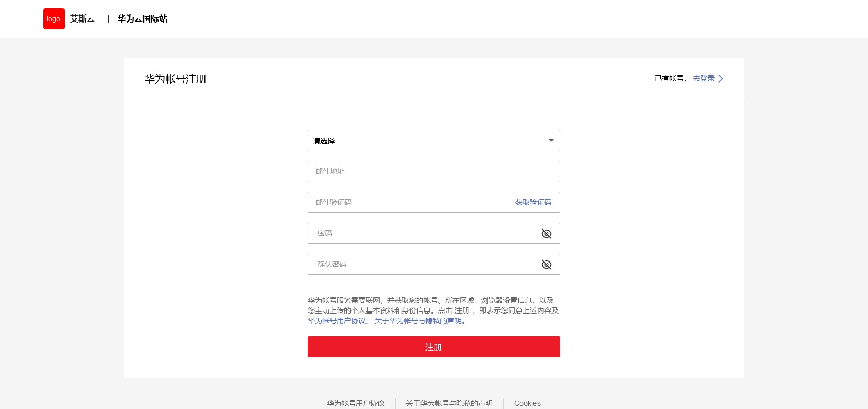Open the footer Cookies link
The image size is (868, 409).
(527, 403)
